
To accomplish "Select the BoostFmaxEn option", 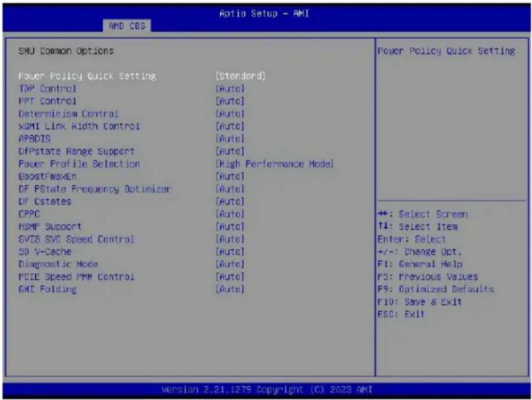I will pos(47,176).
